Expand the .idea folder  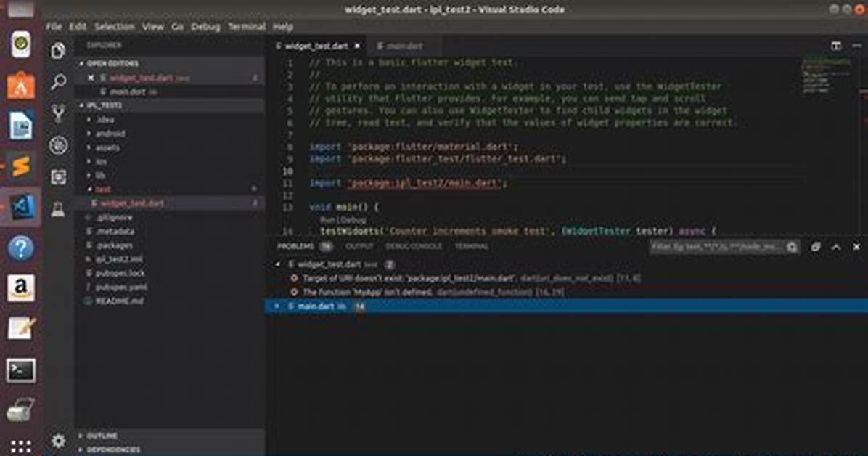click(x=105, y=120)
